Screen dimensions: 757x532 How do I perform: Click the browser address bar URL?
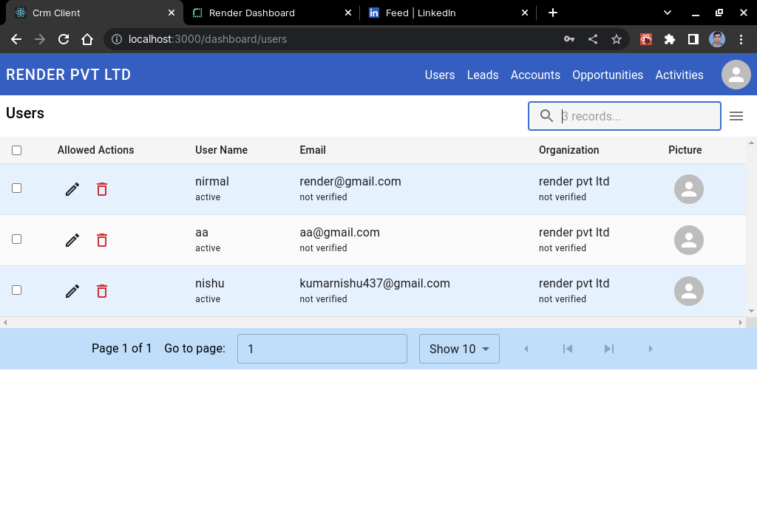pyautogui.click(x=208, y=39)
